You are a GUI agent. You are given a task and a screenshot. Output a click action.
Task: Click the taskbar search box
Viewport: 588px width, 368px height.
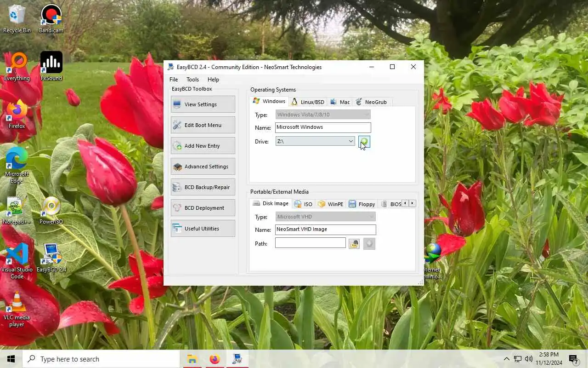point(101,359)
